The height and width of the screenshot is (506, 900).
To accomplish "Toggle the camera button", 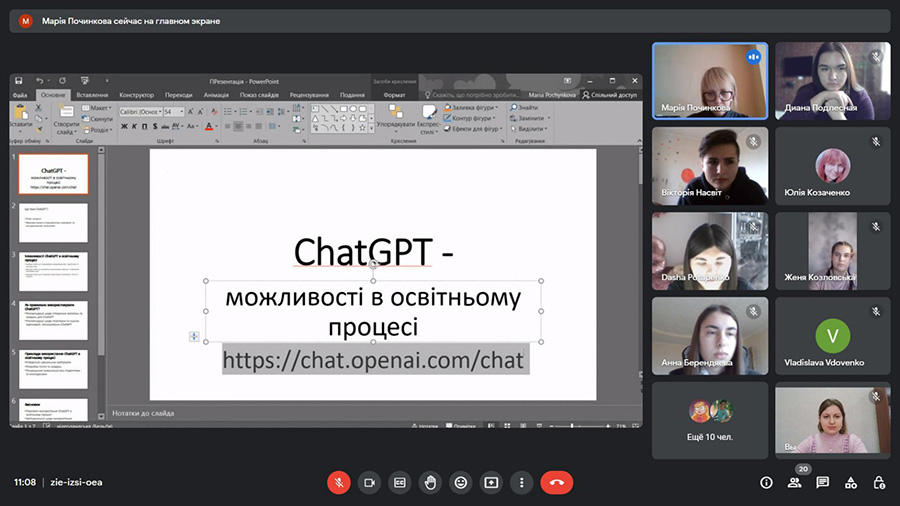I will coord(369,482).
